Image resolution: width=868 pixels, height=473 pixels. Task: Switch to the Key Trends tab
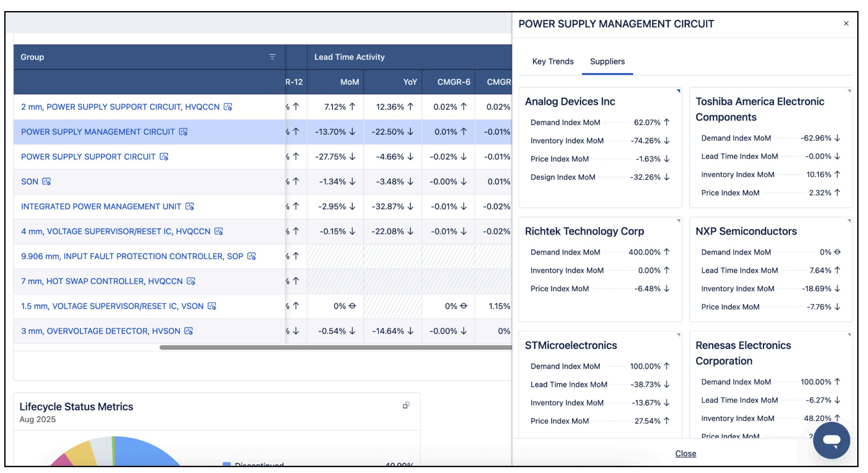tap(553, 61)
